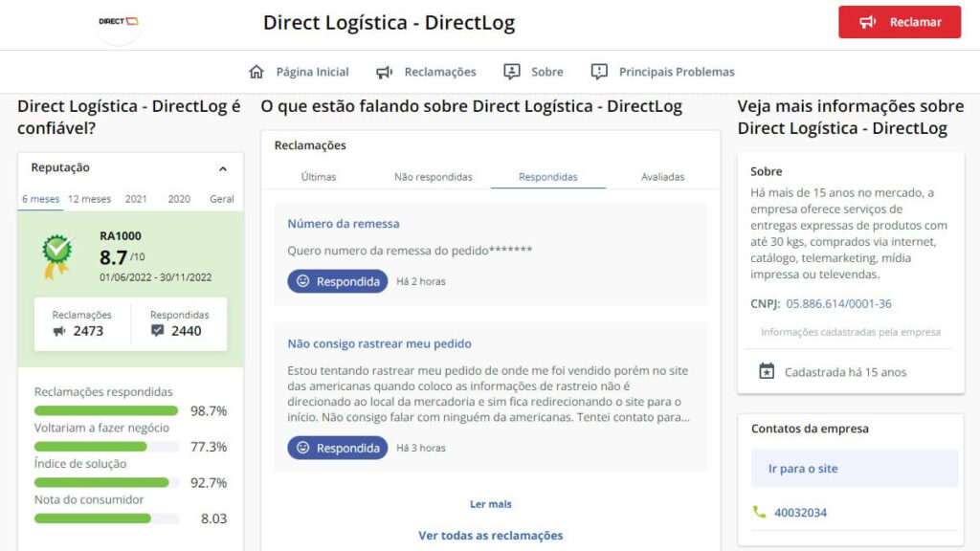Image resolution: width=980 pixels, height=551 pixels.
Task: Click the Principais Problemas chat icon
Action: pyautogui.click(x=599, y=71)
